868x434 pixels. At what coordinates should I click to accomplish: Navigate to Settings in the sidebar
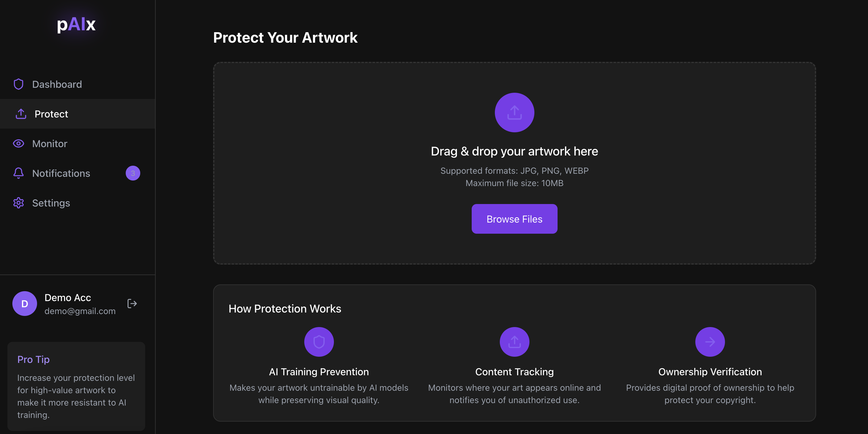click(x=51, y=203)
